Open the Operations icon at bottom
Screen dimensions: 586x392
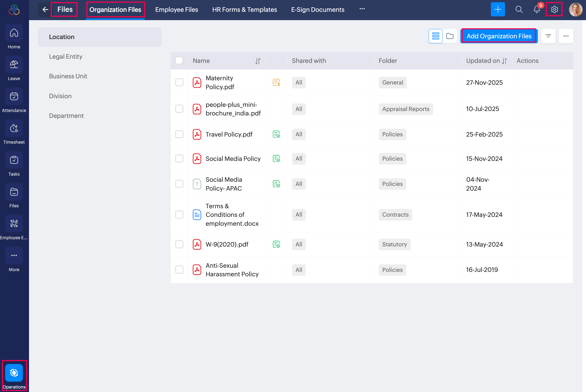coord(14,373)
